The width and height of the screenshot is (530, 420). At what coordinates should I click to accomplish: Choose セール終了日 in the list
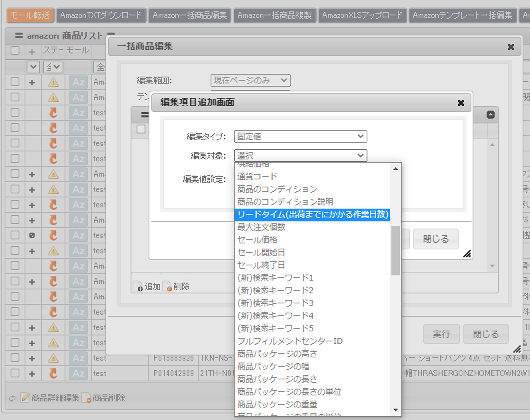pos(312,265)
